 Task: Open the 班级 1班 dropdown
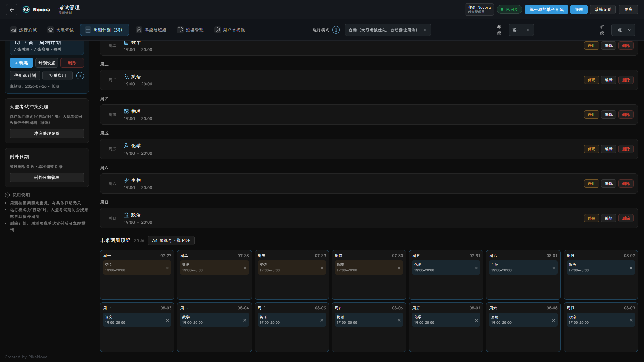pos(623,30)
